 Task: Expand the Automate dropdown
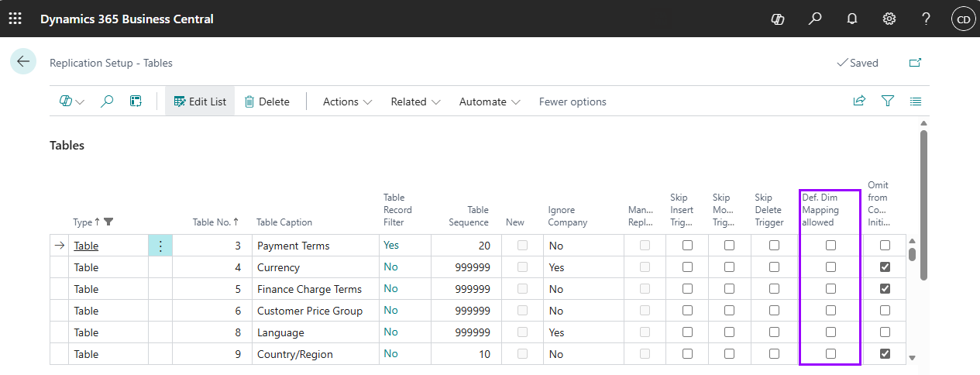tap(490, 101)
